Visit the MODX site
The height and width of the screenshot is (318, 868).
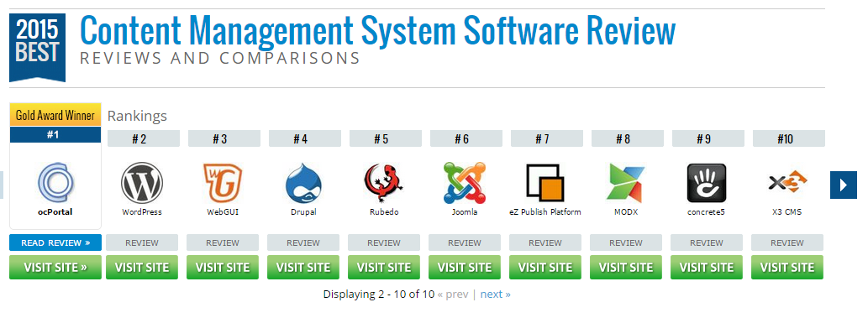click(626, 267)
